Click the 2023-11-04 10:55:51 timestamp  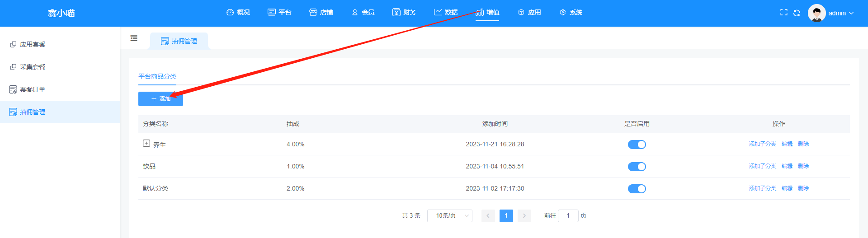pos(495,166)
